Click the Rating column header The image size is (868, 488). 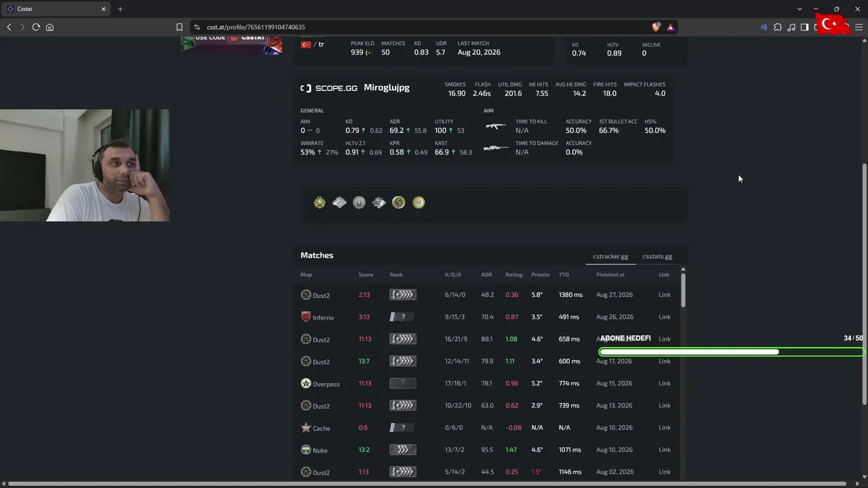tap(514, 275)
